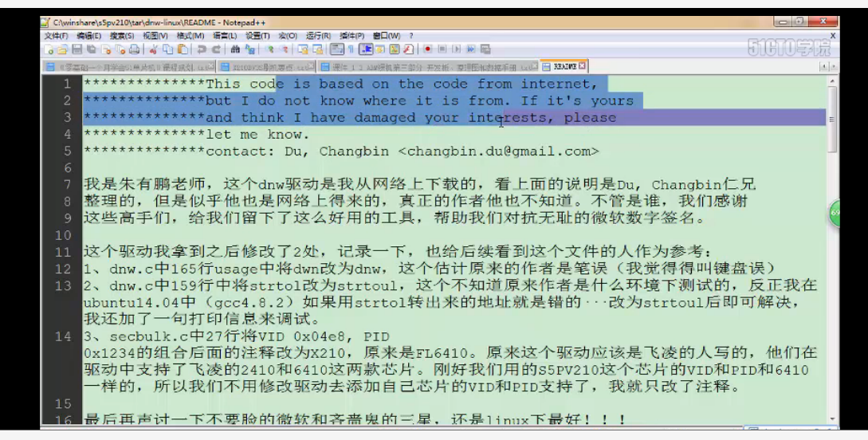868x440 pixels.
Task: Open the ? help menu
Action: (x=410, y=35)
